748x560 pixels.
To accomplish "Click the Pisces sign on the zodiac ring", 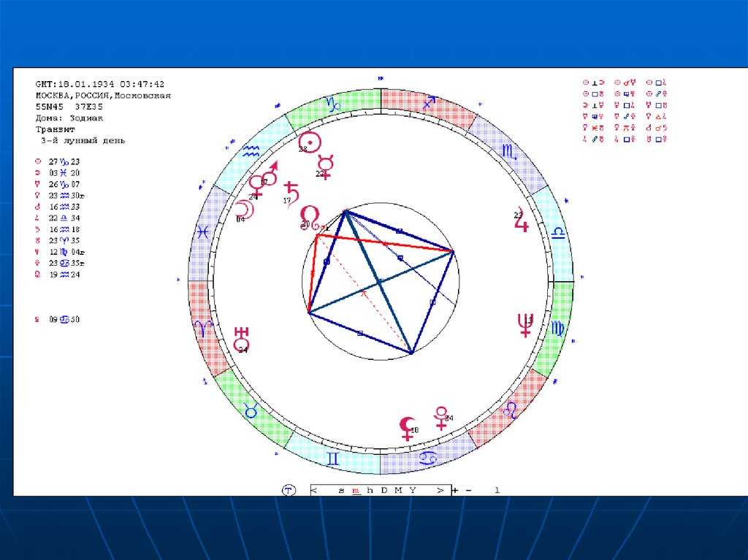I will [203, 233].
